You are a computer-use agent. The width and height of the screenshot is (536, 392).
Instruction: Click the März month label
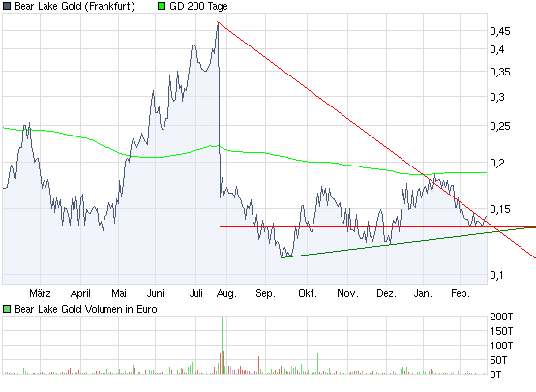click(x=40, y=293)
